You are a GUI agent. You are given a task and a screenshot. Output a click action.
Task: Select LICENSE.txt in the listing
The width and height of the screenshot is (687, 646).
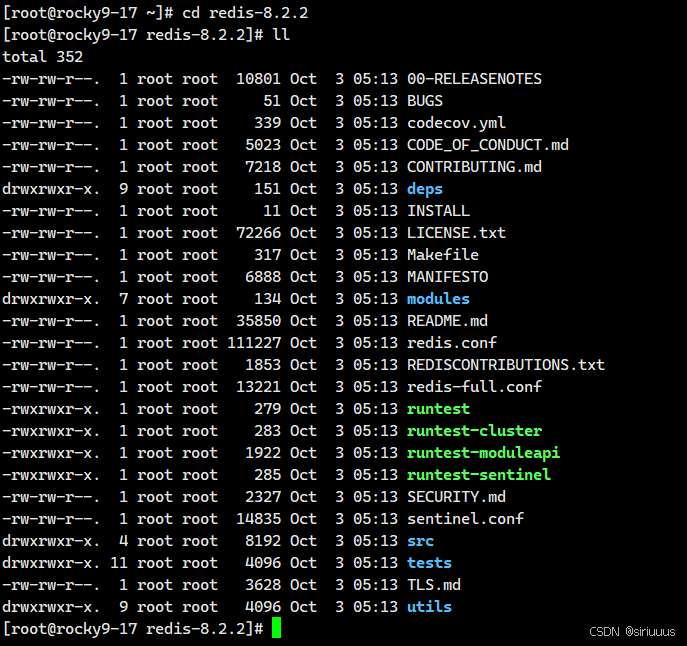click(456, 233)
